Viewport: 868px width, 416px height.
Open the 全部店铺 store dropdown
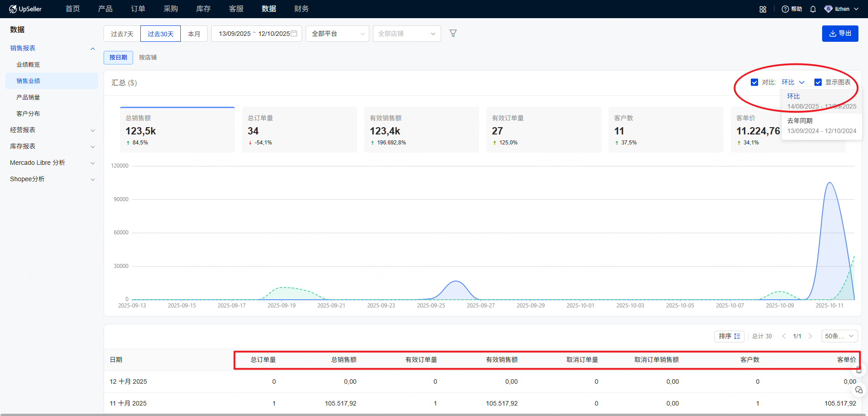(407, 34)
